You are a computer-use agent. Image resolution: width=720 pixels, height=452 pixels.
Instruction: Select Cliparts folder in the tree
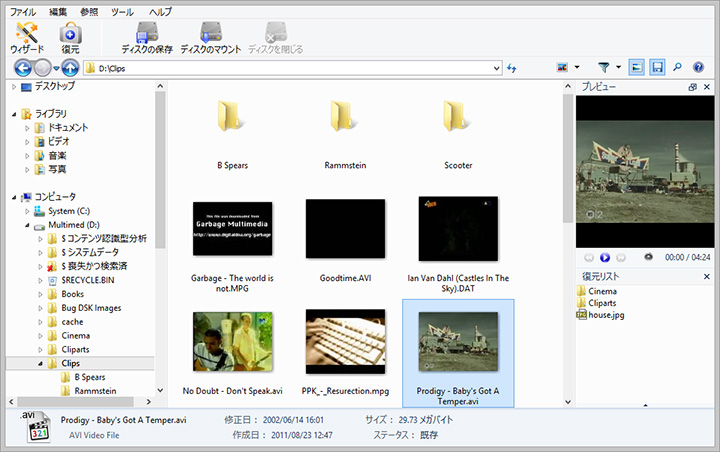(x=75, y=350)
